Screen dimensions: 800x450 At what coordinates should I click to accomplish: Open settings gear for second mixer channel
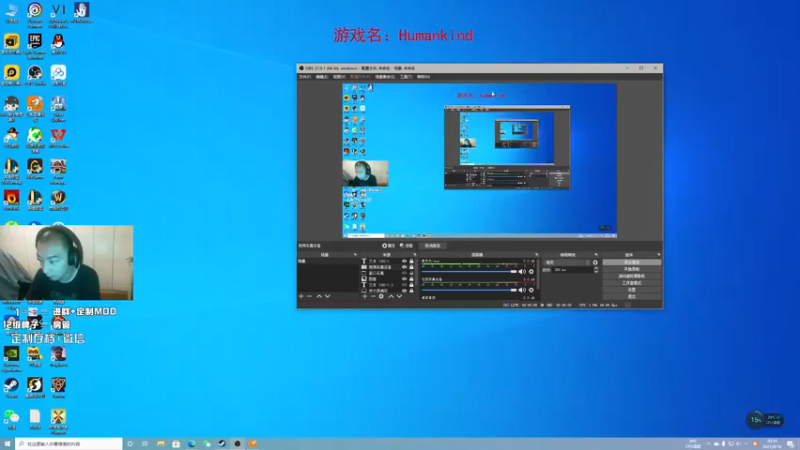coord(531,290)
